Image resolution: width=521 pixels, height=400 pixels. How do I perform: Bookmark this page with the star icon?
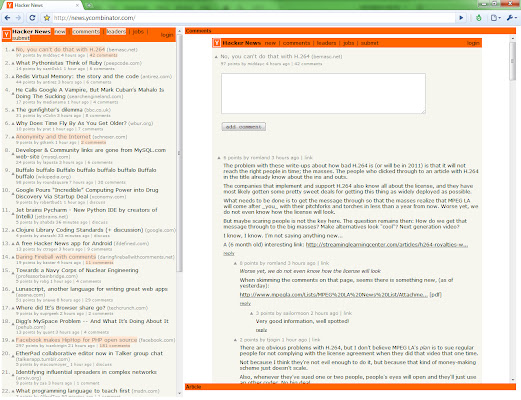pyautogui.click(x=47, y=18)
